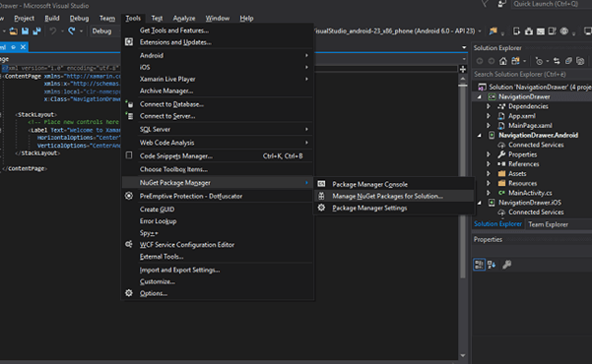Open Archive Manager menu item
The image size is (592, 364).
218,91
